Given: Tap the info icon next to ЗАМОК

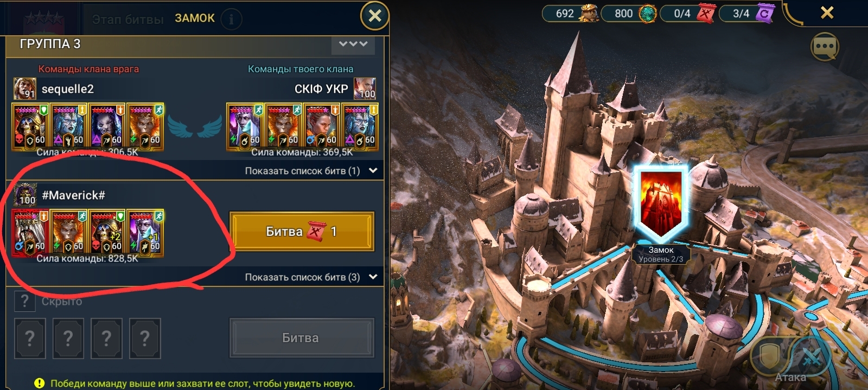Looking at the screenshot, I should click(232, 19).
